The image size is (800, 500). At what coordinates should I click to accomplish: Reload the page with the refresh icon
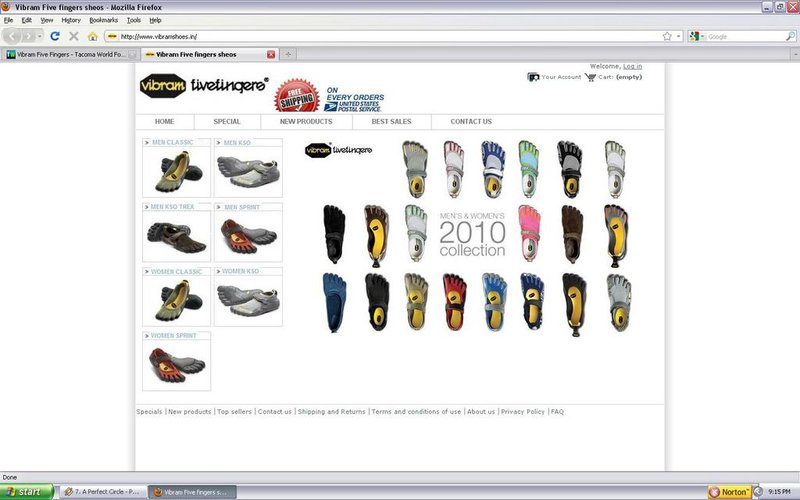tap(55, 36)
